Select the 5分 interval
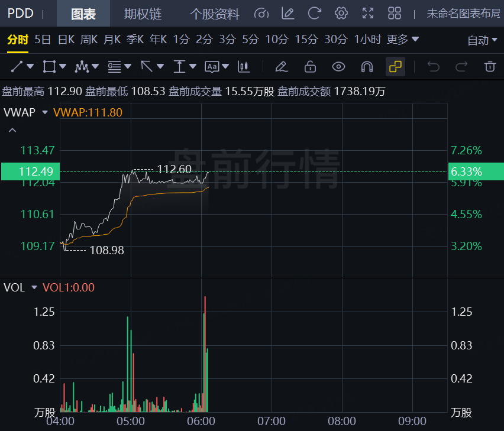This screenshot has width=504, height=431. (x=251, y=40)
